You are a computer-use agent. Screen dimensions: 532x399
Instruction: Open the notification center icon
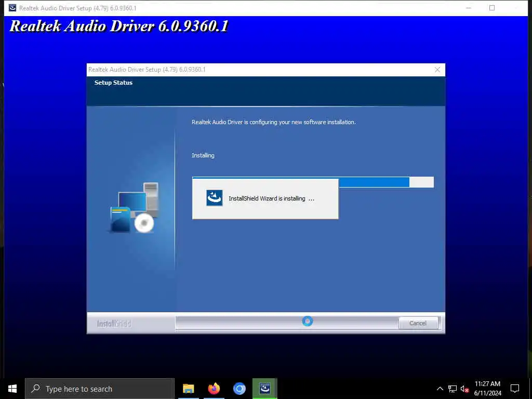[x=515, y=389]
